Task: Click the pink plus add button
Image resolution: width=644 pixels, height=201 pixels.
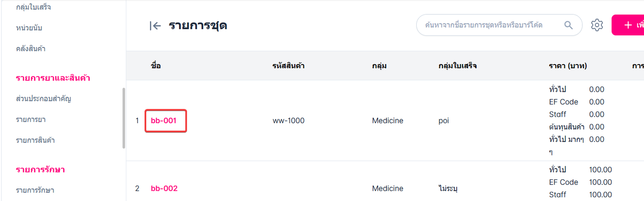Action: click(628, 25)
